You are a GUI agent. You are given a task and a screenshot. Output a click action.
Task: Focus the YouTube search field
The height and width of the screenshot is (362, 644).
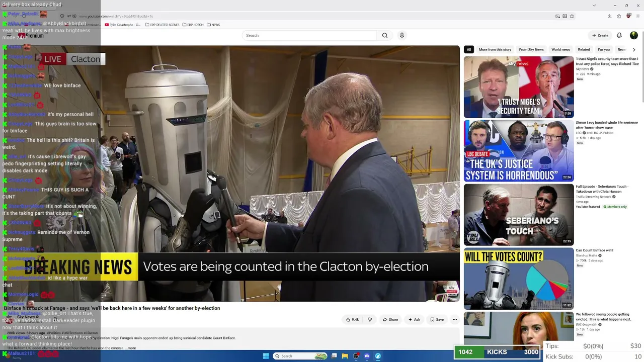pos(309,35)
